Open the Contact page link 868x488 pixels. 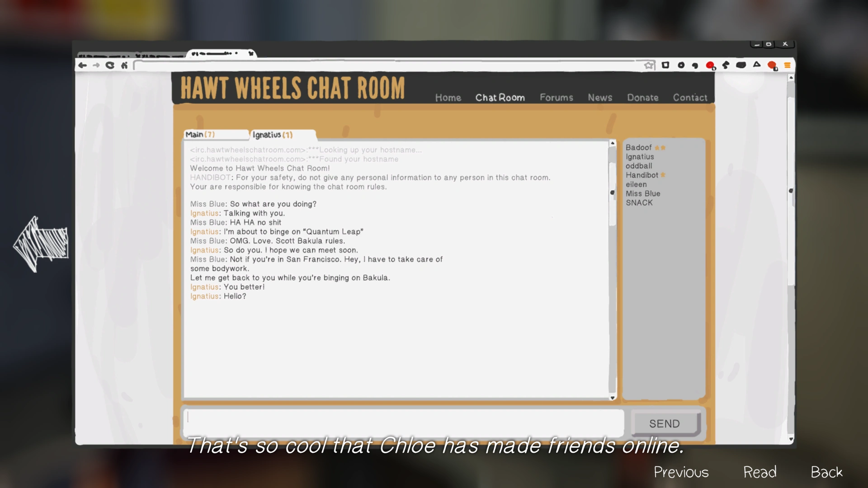pyautogui.click(x=690, y=98)
